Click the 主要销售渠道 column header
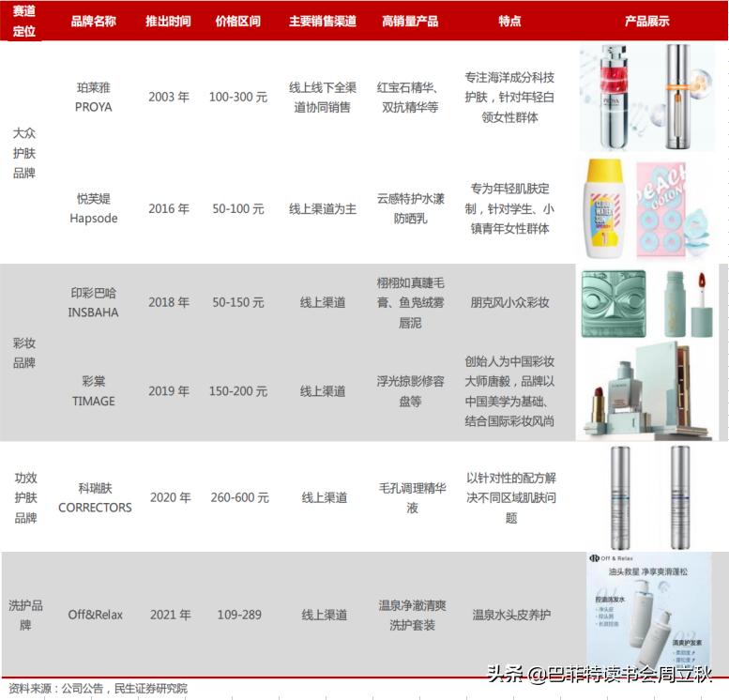This screenshot has height=700, width=729. tap(323, 21)
